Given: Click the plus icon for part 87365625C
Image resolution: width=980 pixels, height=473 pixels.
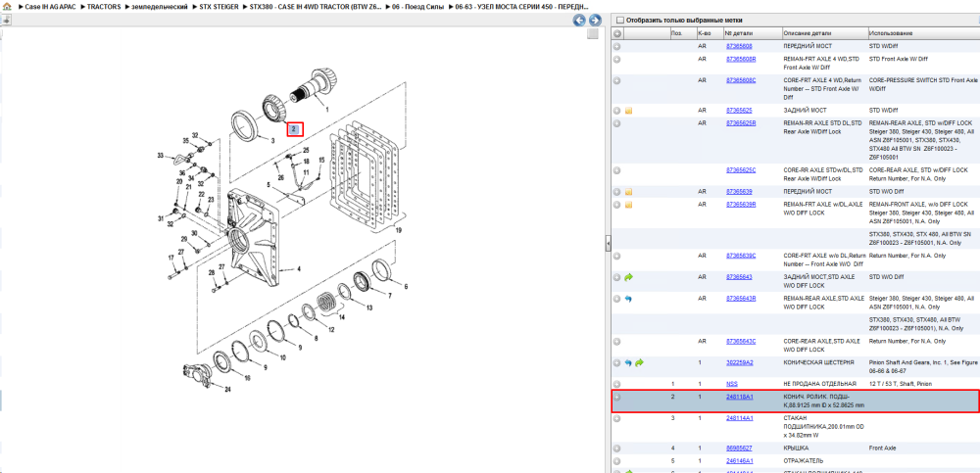Looking at the screenshot, I should 616,170.
